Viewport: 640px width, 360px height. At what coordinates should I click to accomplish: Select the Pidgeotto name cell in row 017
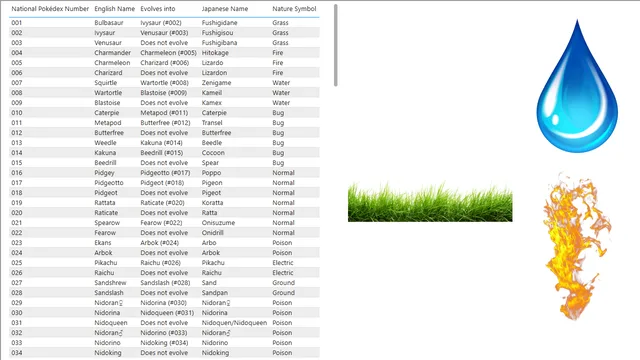pyautogui.click(x=109, y=183)
